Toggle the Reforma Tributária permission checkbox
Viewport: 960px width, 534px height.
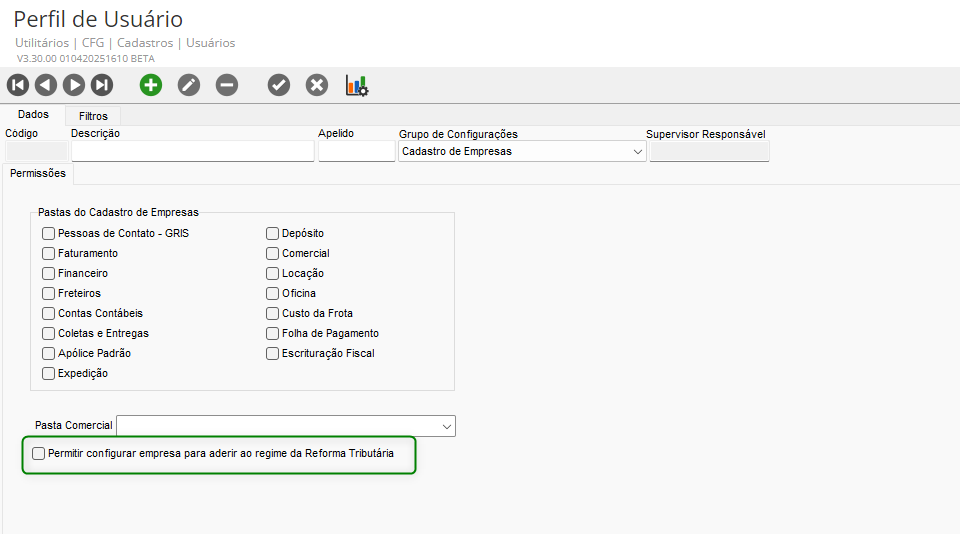(x=39, y=454)
